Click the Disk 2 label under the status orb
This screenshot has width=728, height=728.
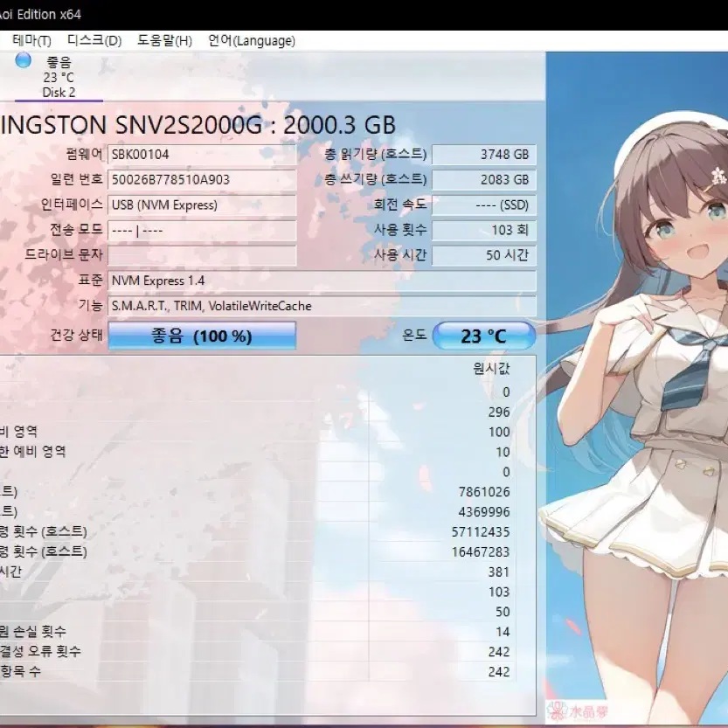(59, 93)
